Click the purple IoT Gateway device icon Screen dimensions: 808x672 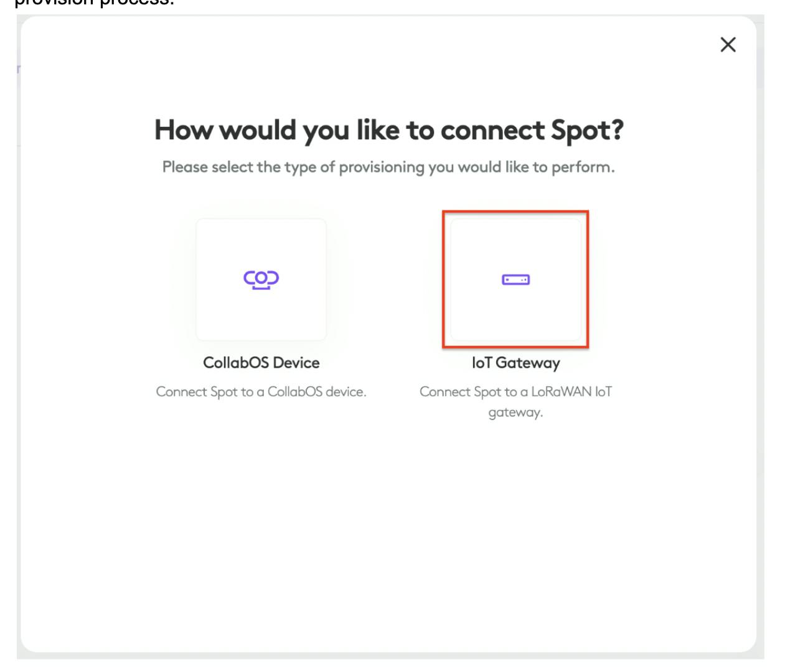point(515,280)
